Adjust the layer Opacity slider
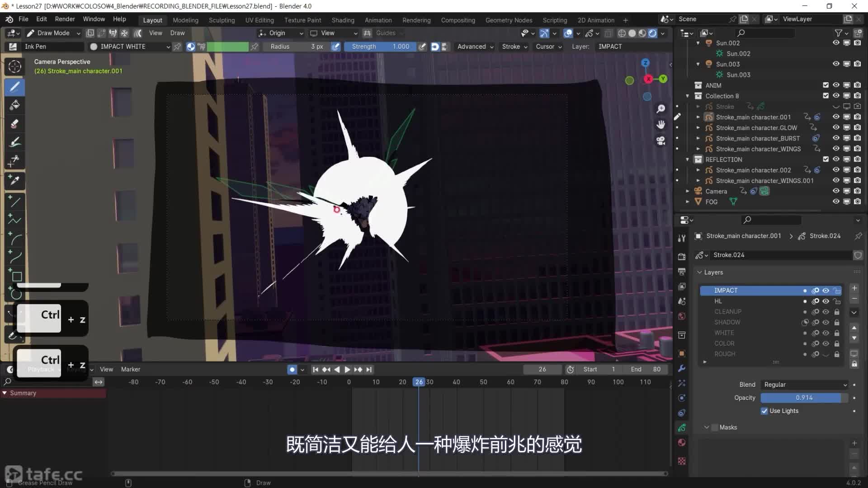The width and height of the screenshot is (868, 488). tap(804, 398)
